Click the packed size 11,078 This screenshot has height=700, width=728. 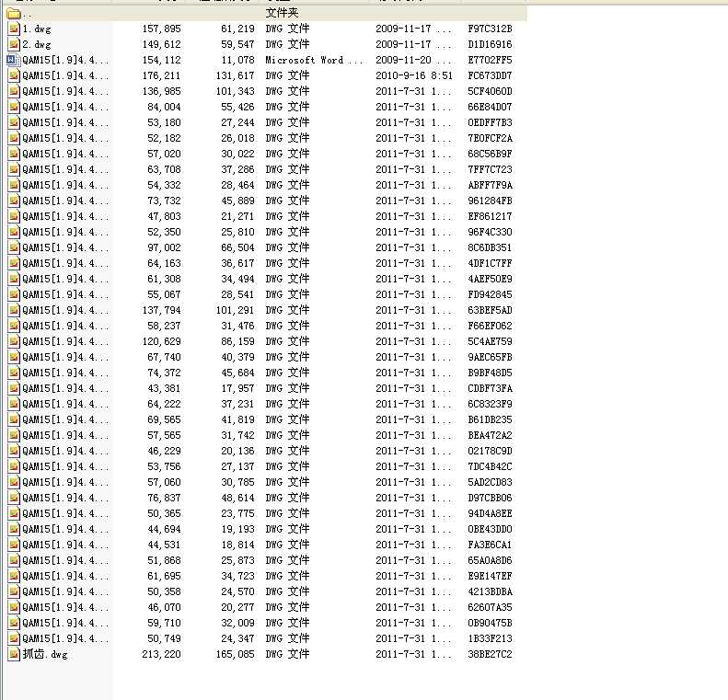tap(237, 61)
